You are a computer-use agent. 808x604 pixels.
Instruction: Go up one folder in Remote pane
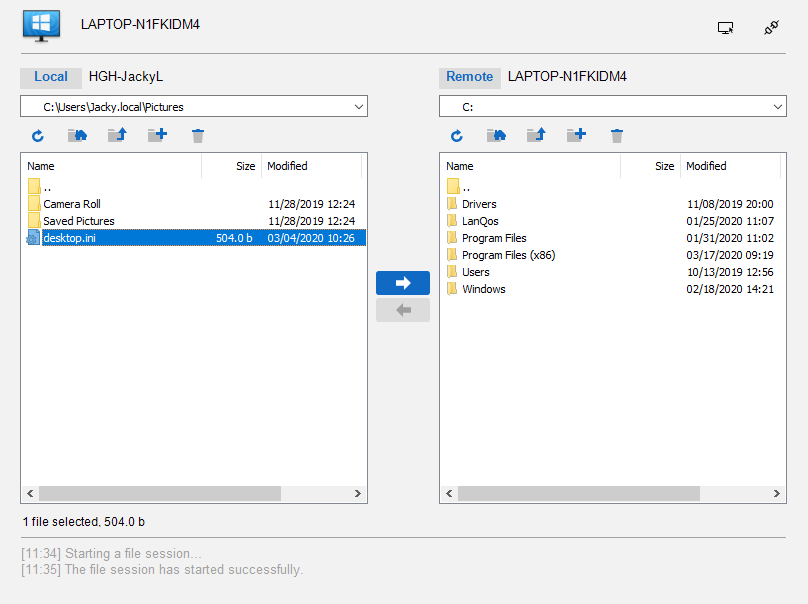tap(536, 135)
